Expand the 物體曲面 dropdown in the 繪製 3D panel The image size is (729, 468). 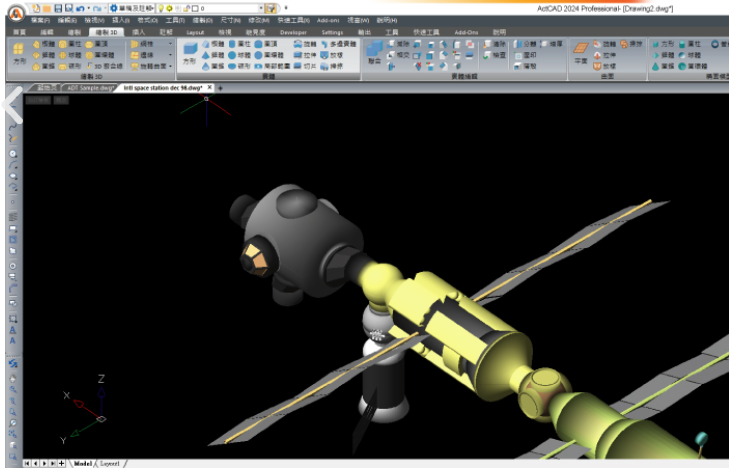170,66
